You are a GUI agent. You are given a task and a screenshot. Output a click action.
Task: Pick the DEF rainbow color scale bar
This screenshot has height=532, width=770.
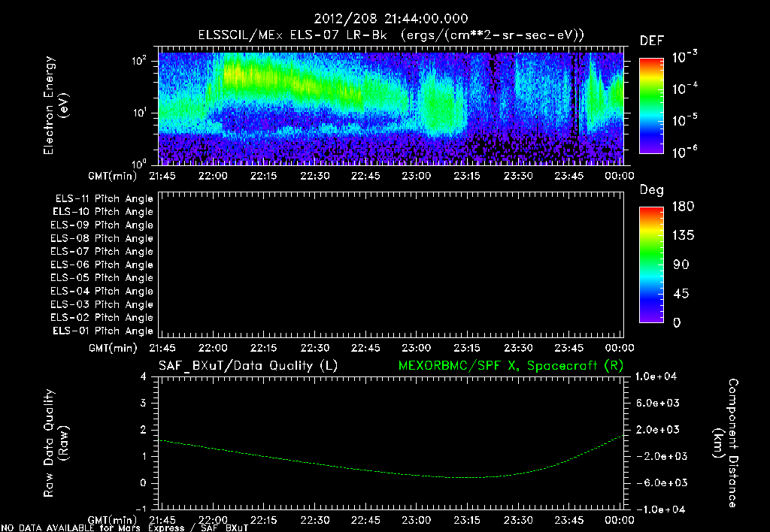coord(652,106)
